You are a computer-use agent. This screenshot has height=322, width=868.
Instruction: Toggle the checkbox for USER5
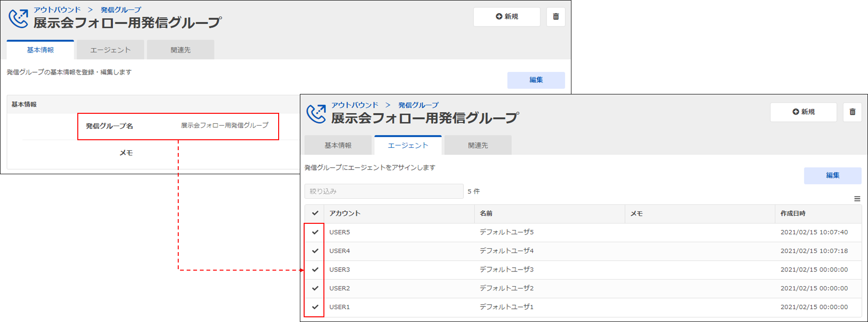pos(315,232)
